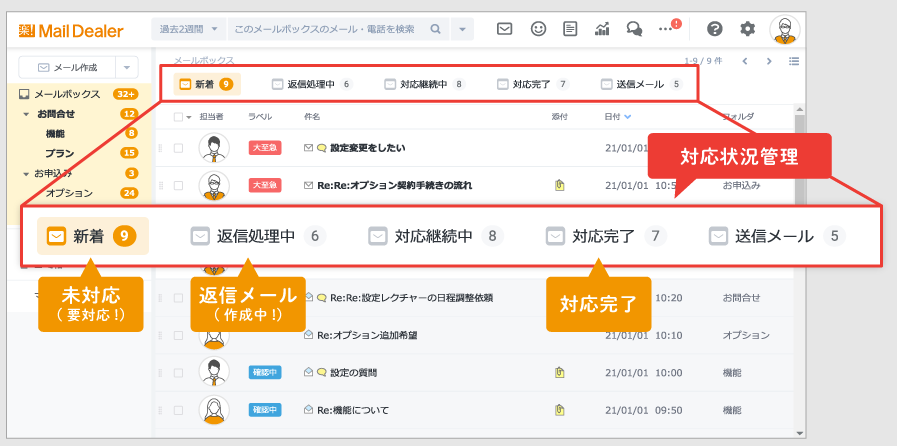Click the drag handle on Re:機能について row
Screen dimensions: 897x446
pyautogui.click(x=160, y=410)
